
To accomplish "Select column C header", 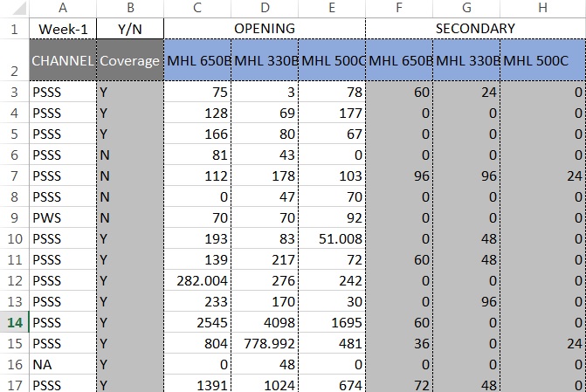I will coord(197,9).
